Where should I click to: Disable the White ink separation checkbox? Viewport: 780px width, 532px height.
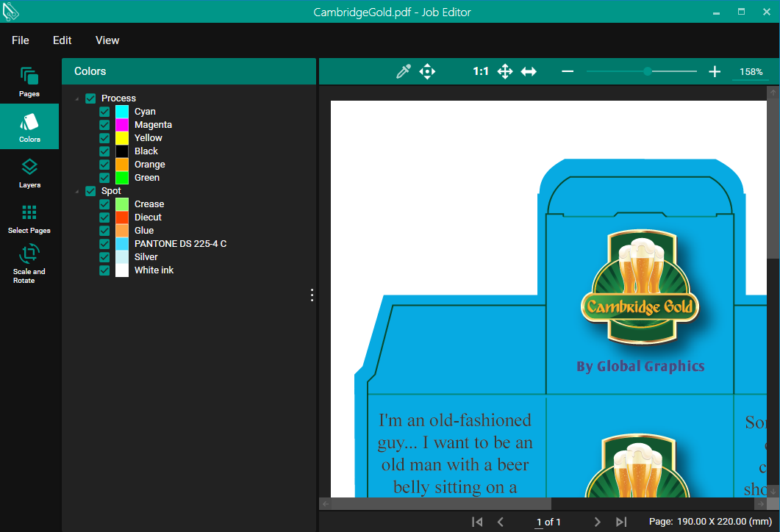(104, 270)
